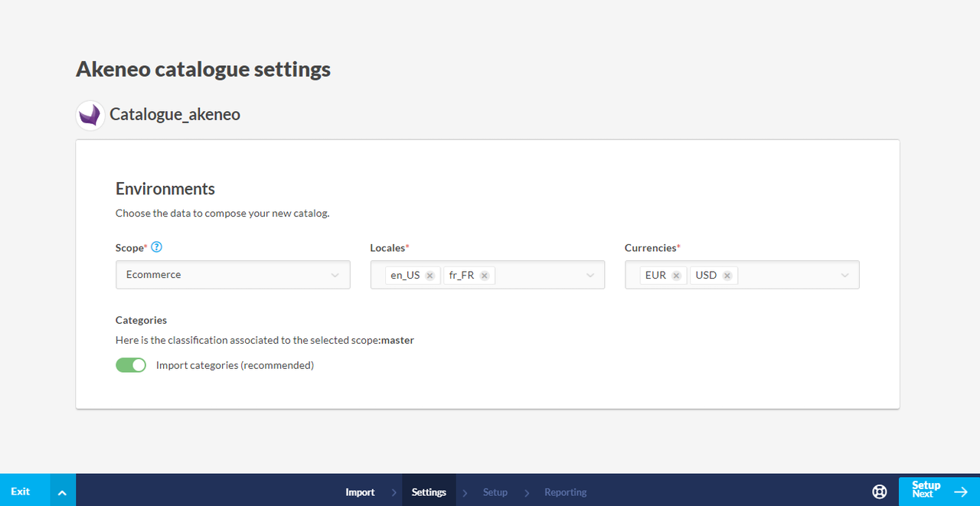Click the Akeneo purple logo icon

pyautogui.click(x=90, y=116)
